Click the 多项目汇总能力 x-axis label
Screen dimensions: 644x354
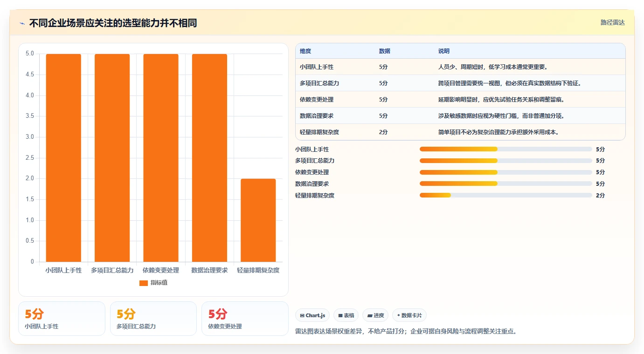112,270
